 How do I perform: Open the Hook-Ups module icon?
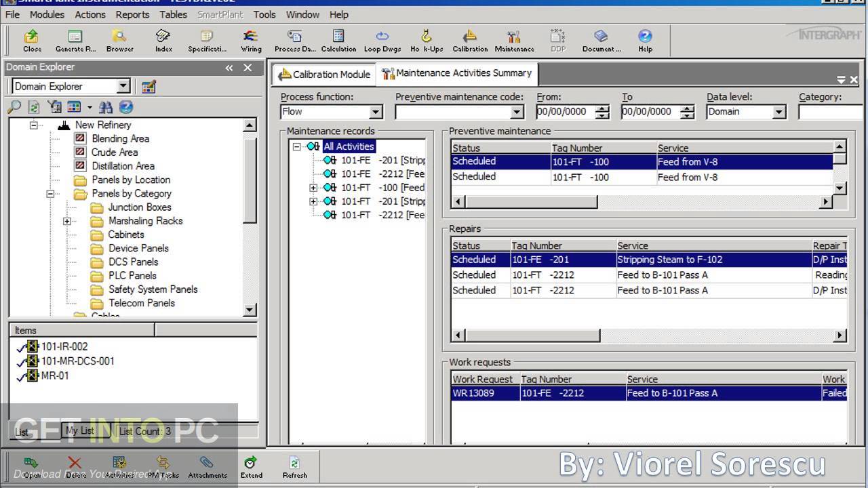(x=427, y=41)
